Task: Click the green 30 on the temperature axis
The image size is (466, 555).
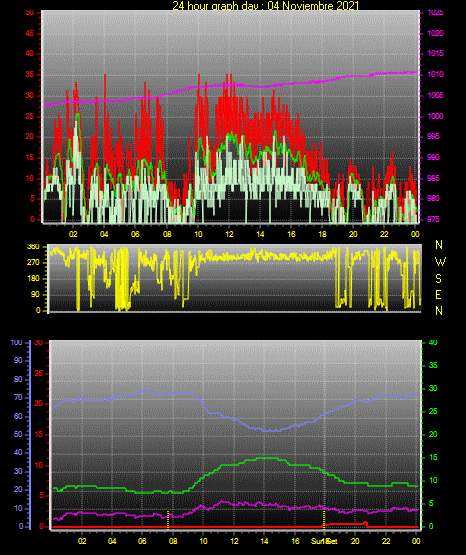Action: tap(433, 388)
